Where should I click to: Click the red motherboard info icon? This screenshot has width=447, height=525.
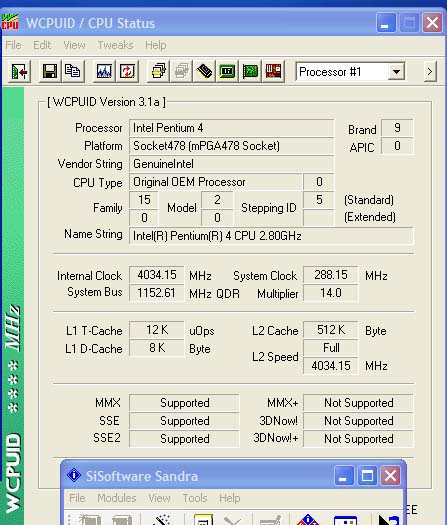(273, 71)
